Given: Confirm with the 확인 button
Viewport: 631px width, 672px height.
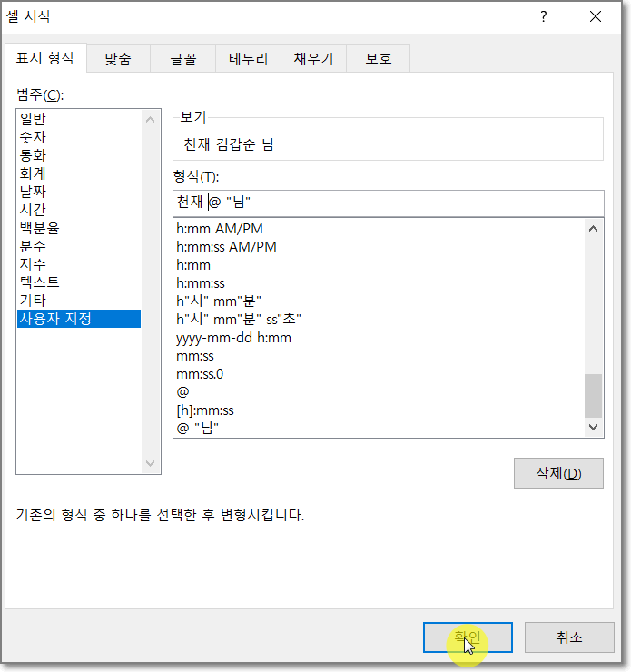Looking at the screenshot, I should click(x=468, y=637).
